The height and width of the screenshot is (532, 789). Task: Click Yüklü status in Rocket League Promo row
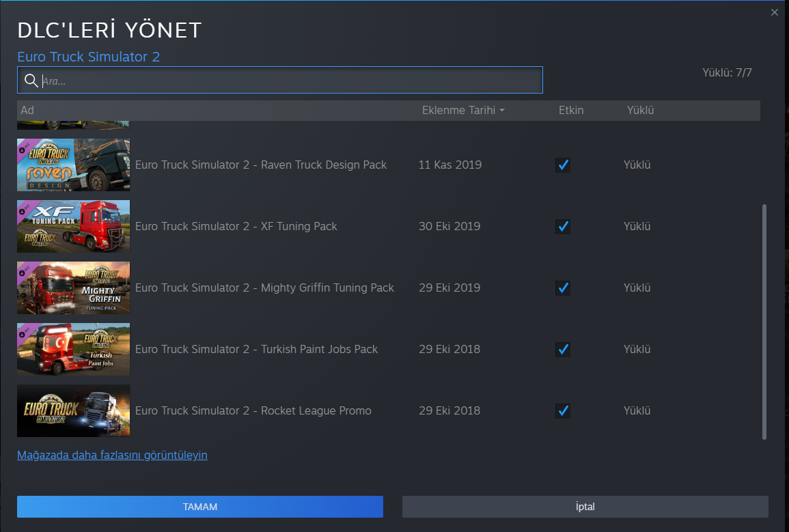[x=637, y=411]
